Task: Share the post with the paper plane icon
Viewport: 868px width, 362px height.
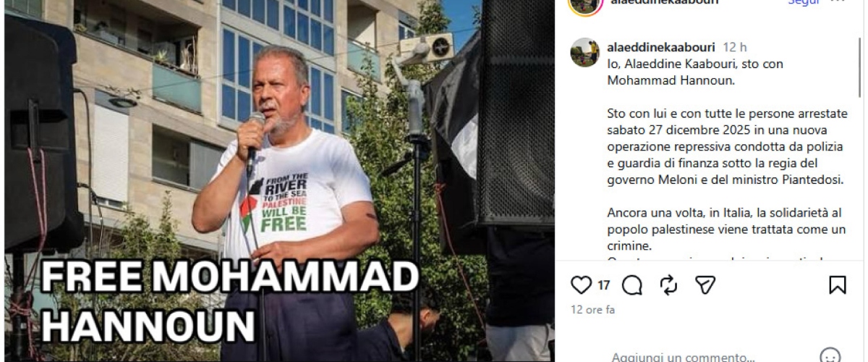Action: [x=705, y=285]
